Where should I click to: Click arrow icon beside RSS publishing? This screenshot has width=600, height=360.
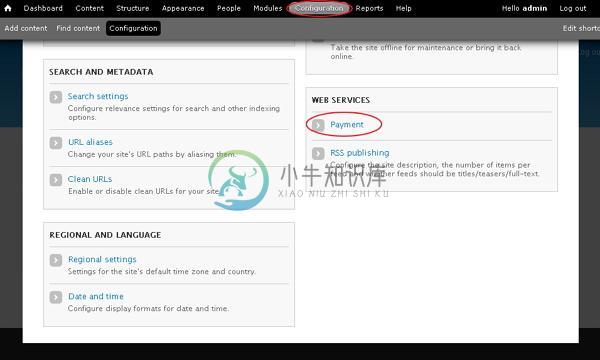[318, 153]
